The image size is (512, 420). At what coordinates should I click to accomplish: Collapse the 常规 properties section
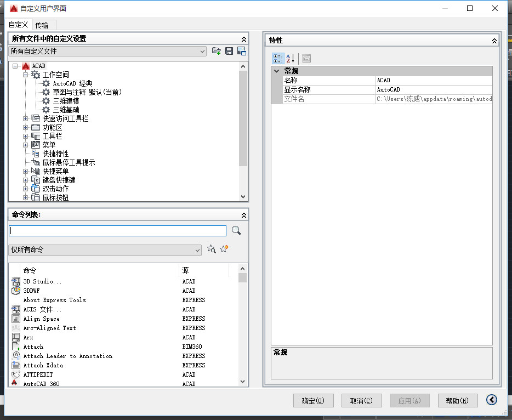(277, 71)
